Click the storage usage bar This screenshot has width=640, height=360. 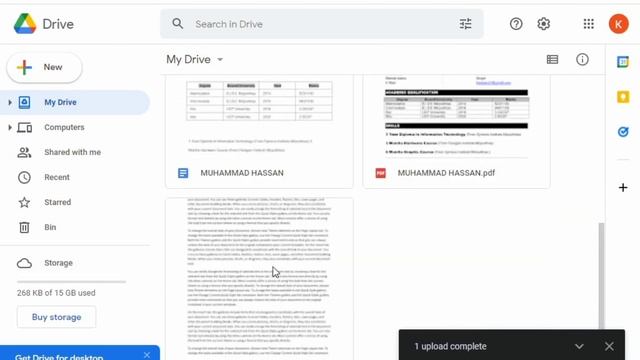click(x=71, y=282)
